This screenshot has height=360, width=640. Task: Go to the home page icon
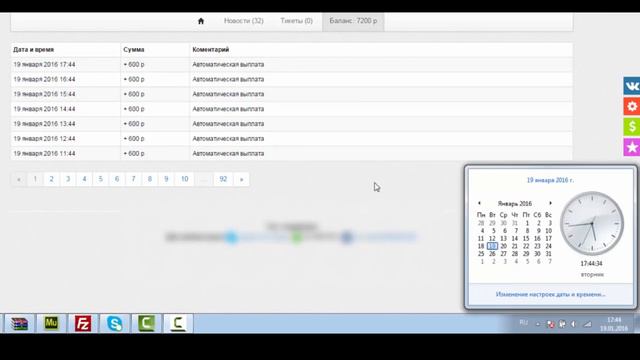click(201, 21)
